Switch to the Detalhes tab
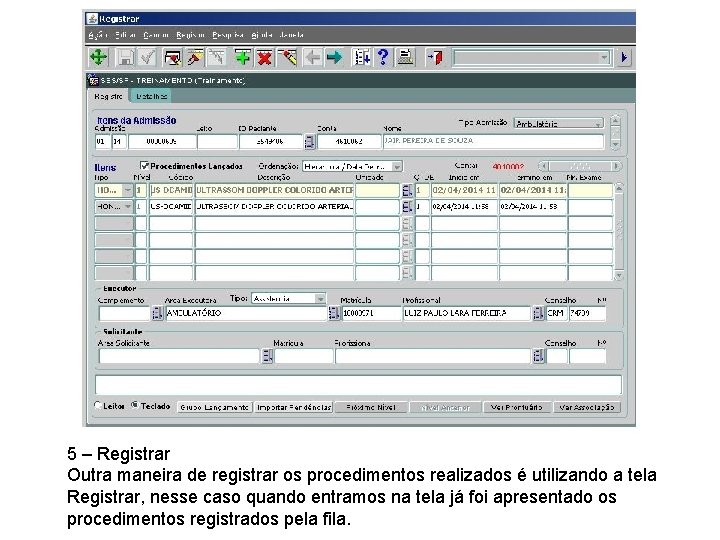Image resolution: width=720 pixels, height=540 pixels. [x=151, y=96]
